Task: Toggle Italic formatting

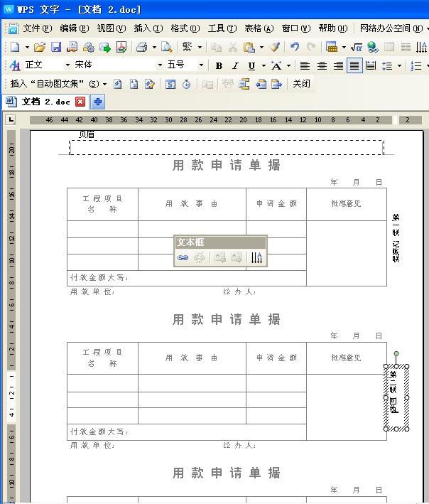Action: [x=235, y=65]
